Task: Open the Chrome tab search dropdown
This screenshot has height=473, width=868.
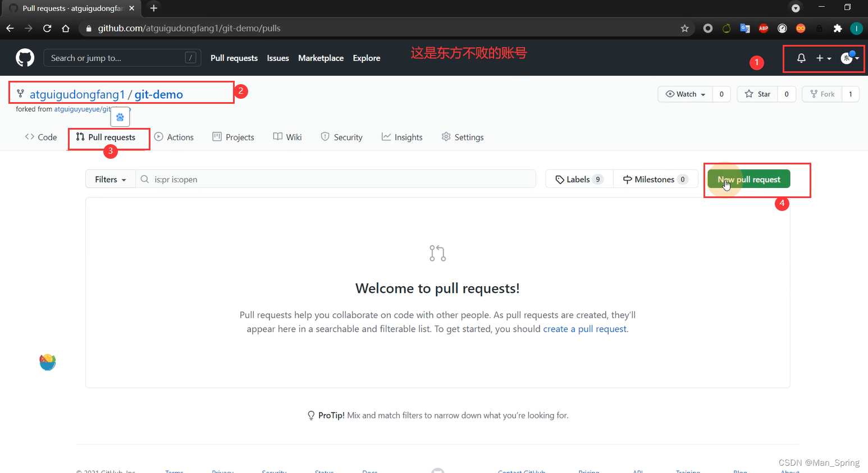Action: [796, 8]
